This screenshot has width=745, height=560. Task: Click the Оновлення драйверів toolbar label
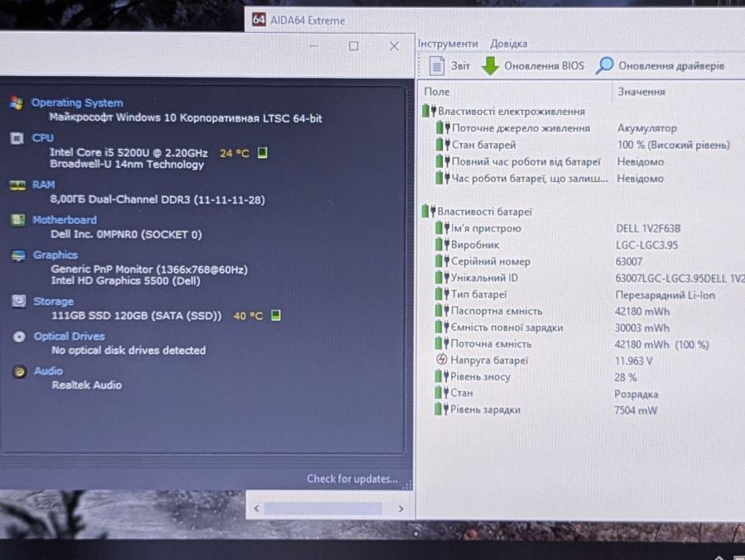tap(670, 66)
